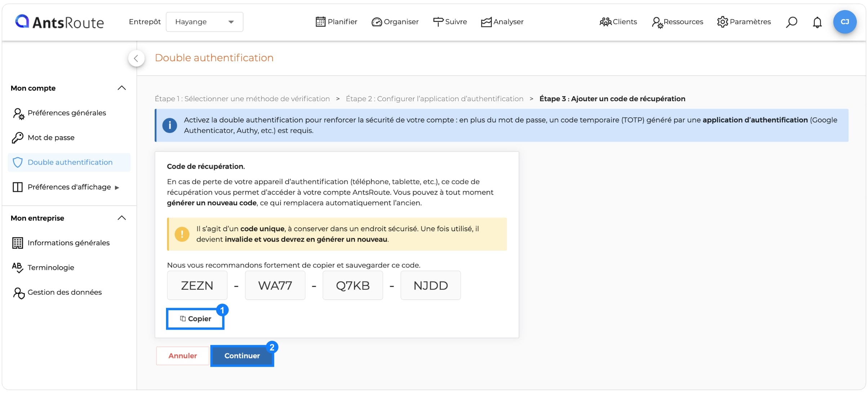Open search with magnifier icon
The image size is (868, 393).
791,22
